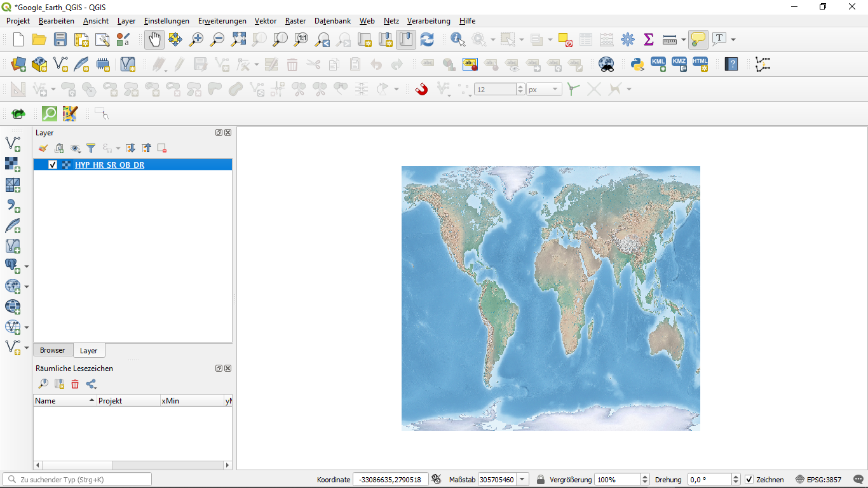This screenshot has width=868, height=488.
Task: Pan map to selection tool
Action: (x=175, y=39)
